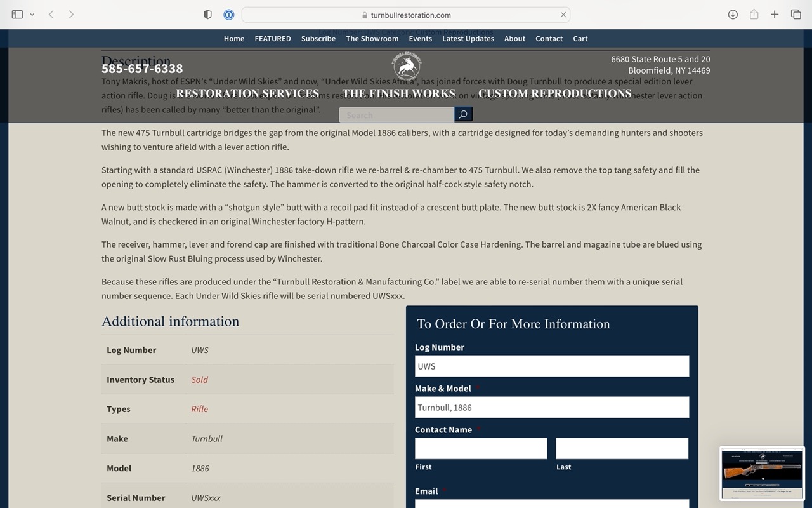
Task: Open the Share button in Safari
Action: 754,15
